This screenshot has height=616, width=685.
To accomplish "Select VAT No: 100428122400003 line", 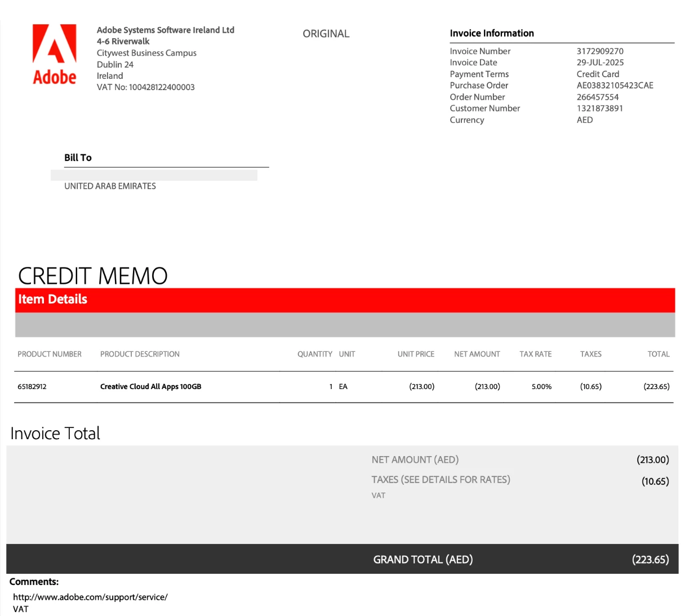I will point(146,87).
